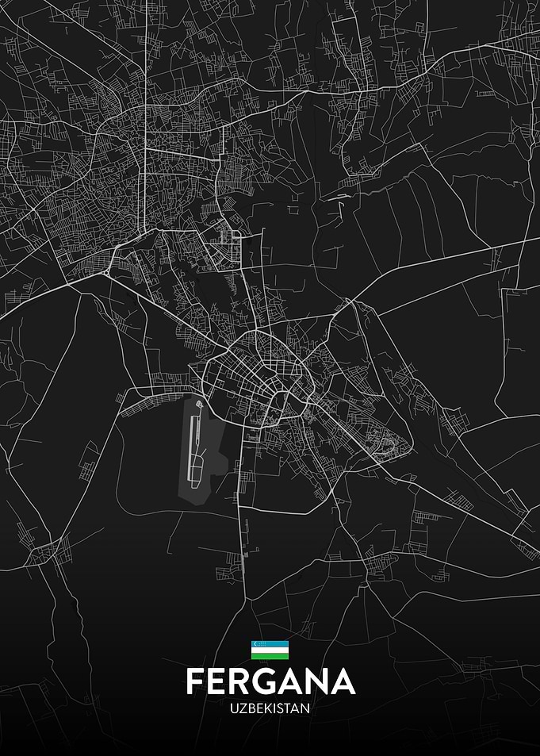Click the FERGANA title text

[270, 681]
